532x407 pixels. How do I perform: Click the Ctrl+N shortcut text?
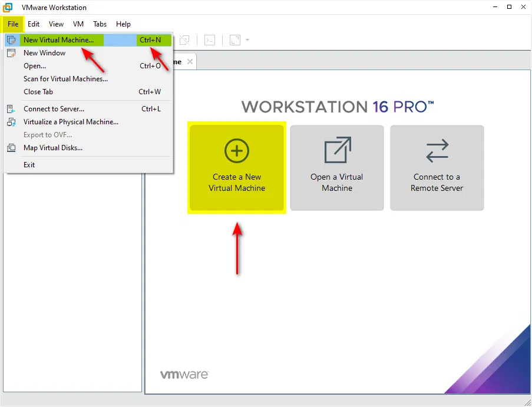(x=150, y=40)
